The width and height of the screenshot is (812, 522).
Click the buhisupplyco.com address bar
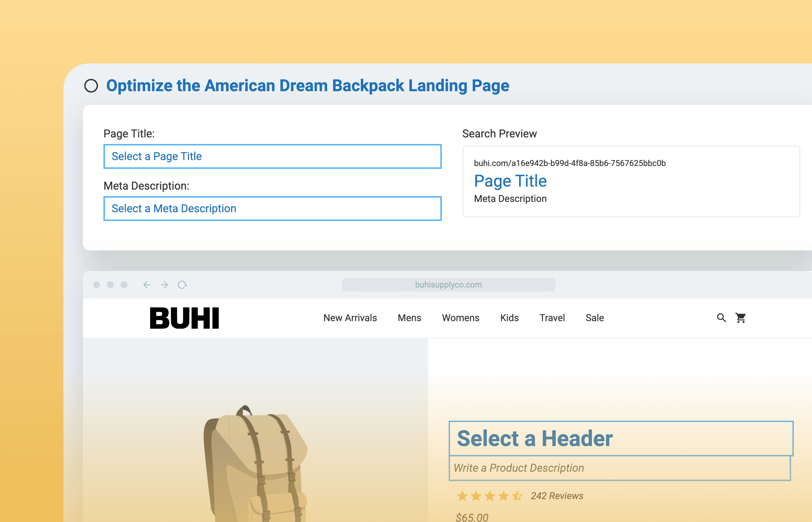[448, 285]
